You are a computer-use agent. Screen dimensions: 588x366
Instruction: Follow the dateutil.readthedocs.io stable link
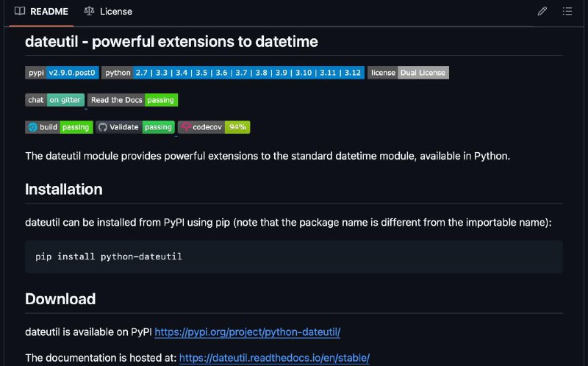point(274,358)
